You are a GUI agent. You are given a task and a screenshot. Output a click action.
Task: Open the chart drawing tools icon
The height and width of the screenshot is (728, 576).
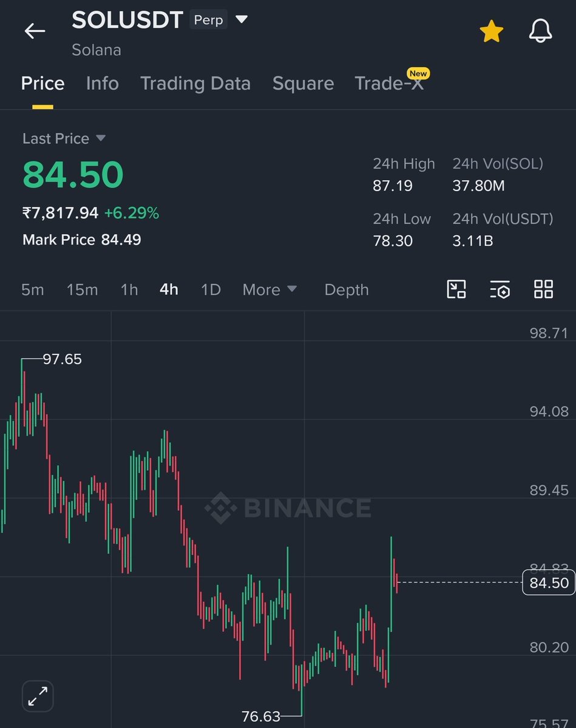[x=456, y=289]
